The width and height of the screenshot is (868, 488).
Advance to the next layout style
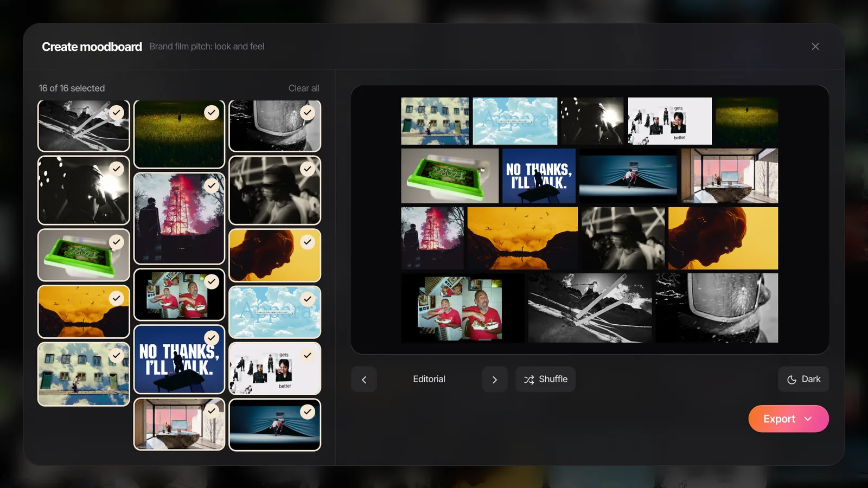pos(495,380)
